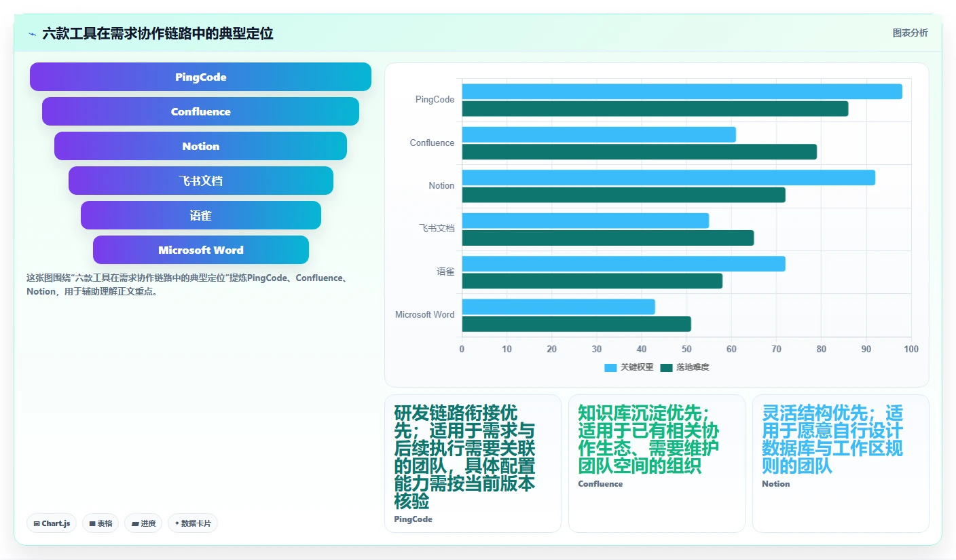This screenshot has height=560, width=956.
Task: Click the 知识库沉淀优先 card headline
Action: pyautogui.click(x=648, y=439)
